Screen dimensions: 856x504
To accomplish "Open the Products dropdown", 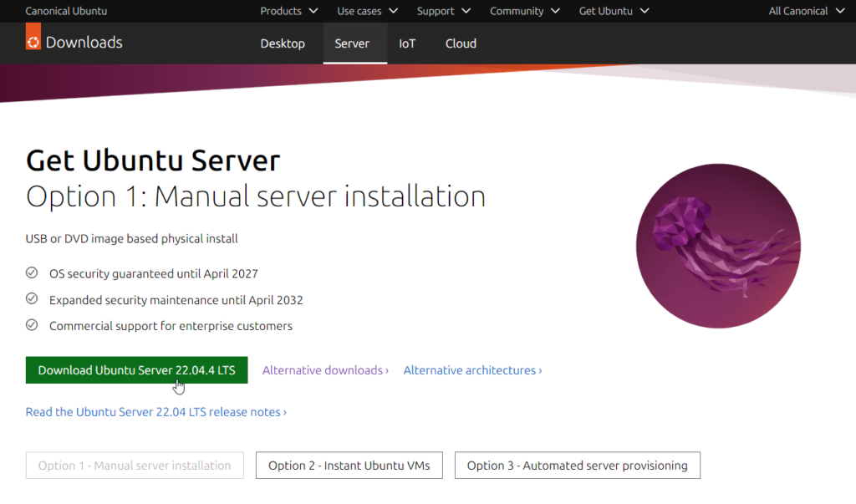I will [x=288, y=11].
